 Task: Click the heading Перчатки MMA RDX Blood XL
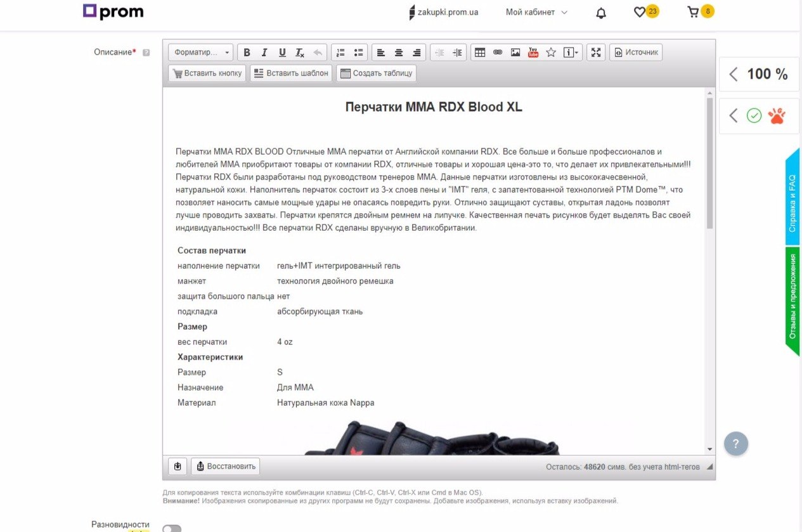pyautogui.click(x=434, y=107)
